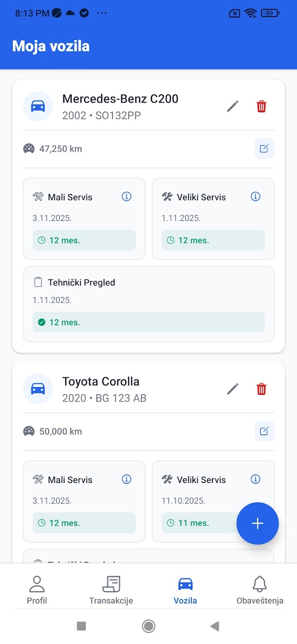Edit the mileage of the Toyota Corolla
Image resolution: width=297 pixels, height=644 pixels.
(x=264, y=431)
